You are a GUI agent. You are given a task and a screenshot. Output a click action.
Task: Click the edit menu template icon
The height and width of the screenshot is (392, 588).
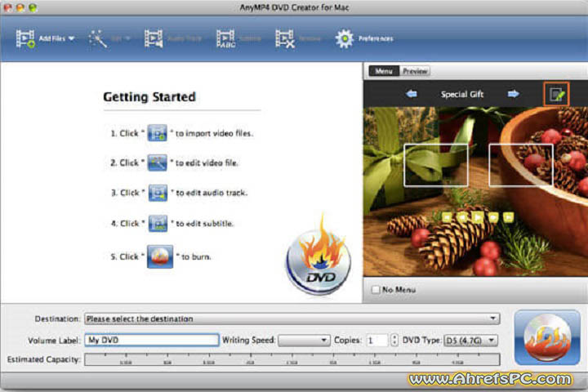pos(556,94)
